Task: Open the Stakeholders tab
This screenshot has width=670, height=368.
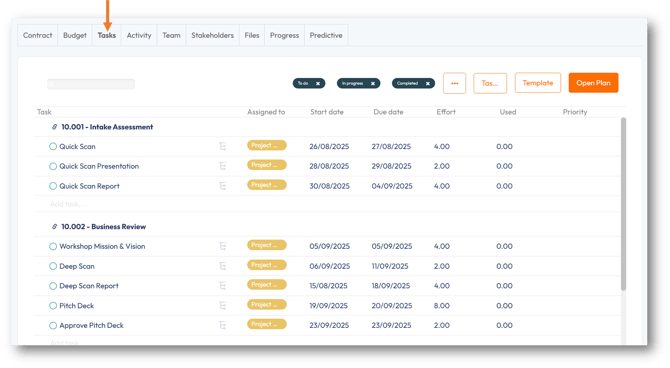Action: point(212,35)
